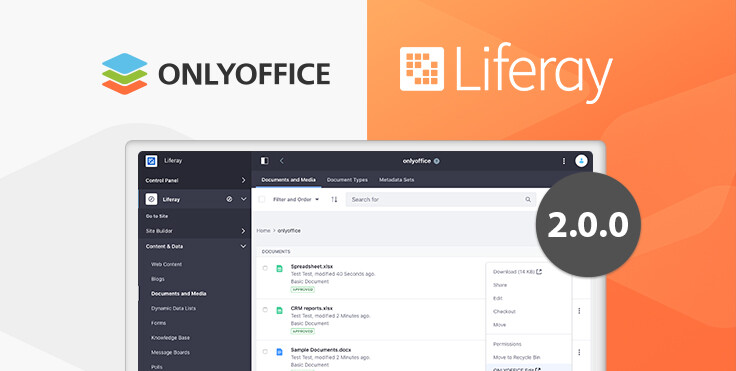Click the onlyoffice title in top bar
Viewport: 736px width, 371px height.
417,161
